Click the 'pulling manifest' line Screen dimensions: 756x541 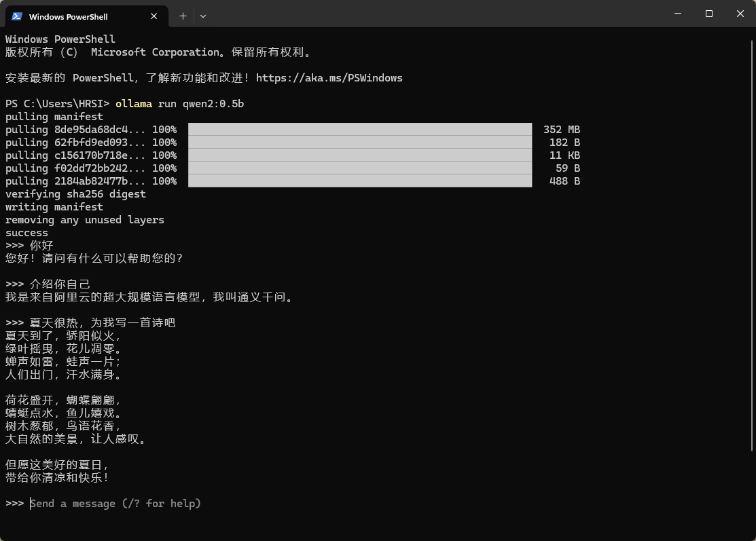[x=54, y=117]
